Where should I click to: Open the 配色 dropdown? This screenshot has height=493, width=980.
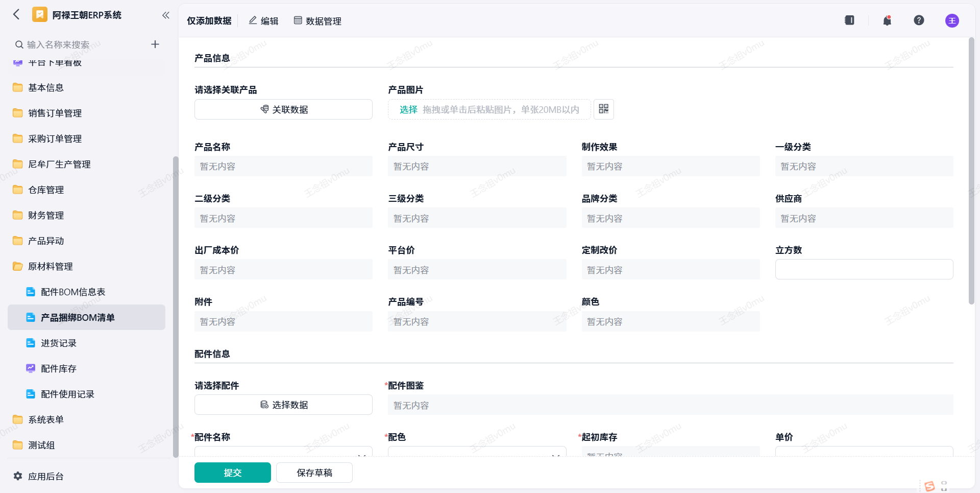(x=477, y=452)
